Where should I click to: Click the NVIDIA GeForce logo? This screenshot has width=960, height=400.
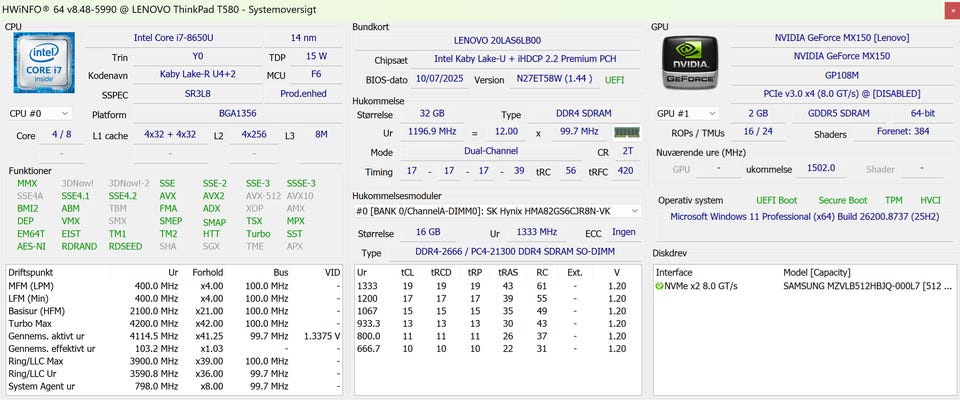click(x=691, y=63)
